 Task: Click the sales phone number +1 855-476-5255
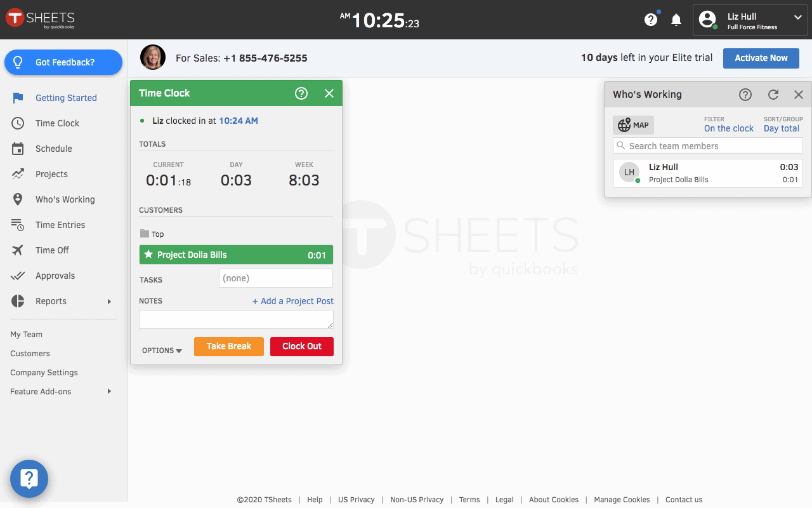click(x=265, y=58)
